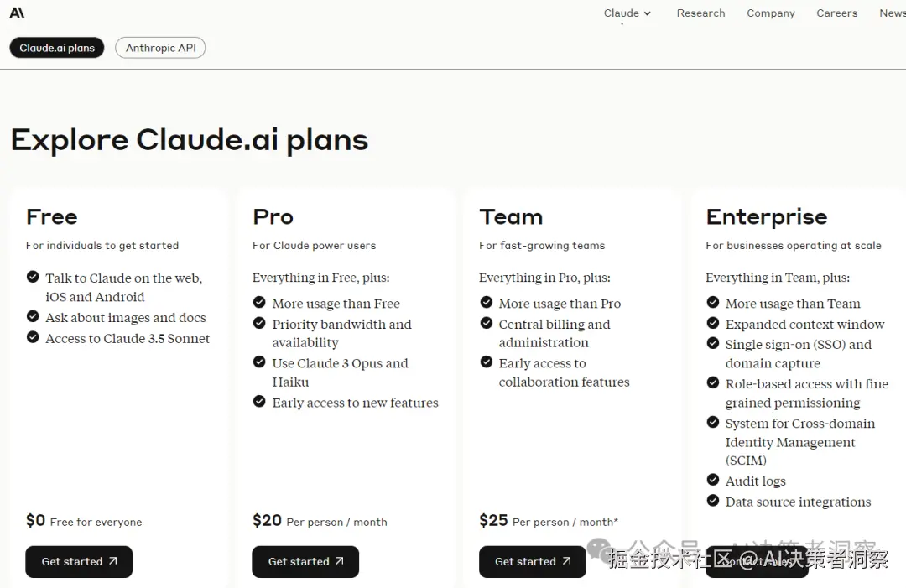
Task: Click the arrow icon on the Team plan's Get started button
Action: (x=566, y=561)
